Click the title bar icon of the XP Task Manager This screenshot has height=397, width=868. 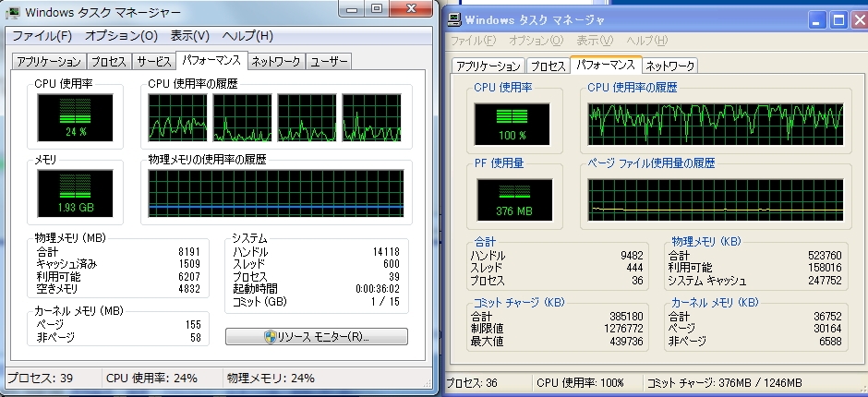tap(454, 20)
